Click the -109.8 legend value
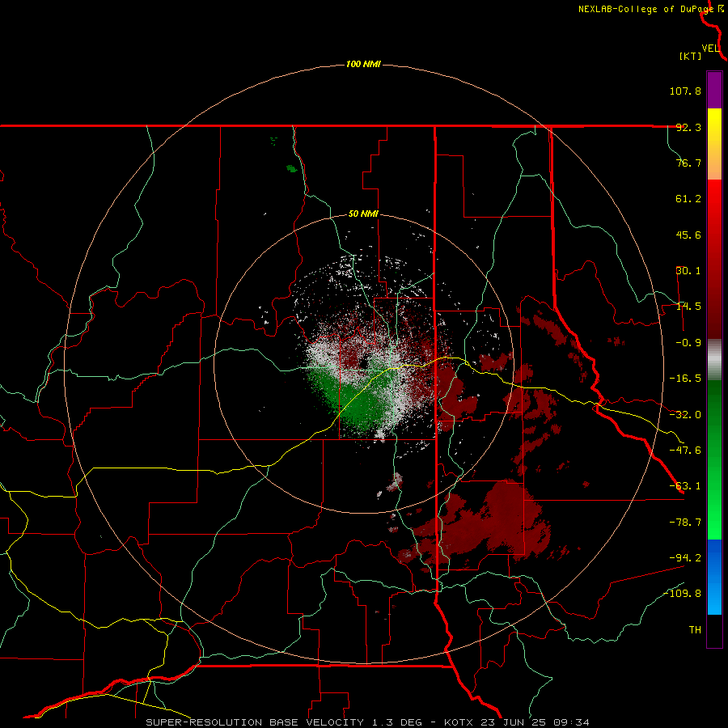 [682, 594]
